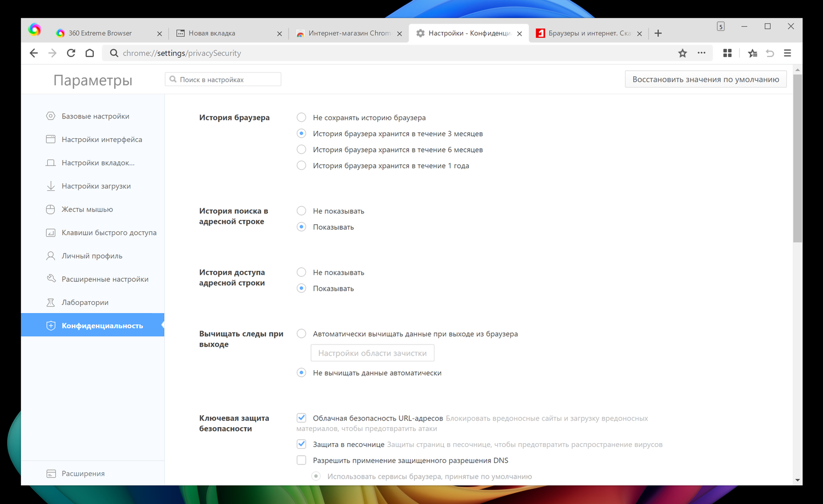Open the apps grid icon
Screen dimensions: 823x504
point(728,53)
